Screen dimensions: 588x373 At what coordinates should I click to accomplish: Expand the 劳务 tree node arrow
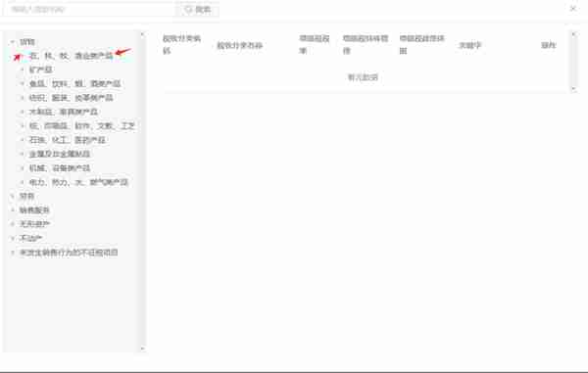13,196
